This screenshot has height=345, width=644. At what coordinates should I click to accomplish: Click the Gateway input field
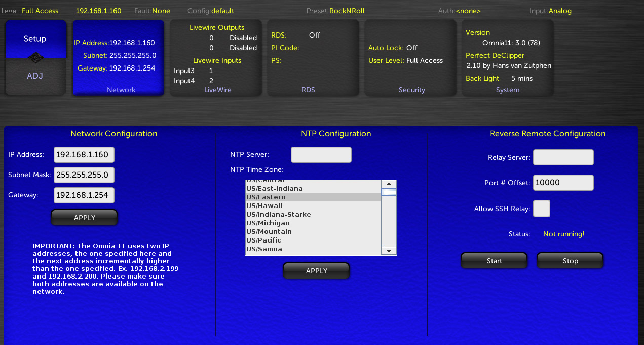click(x=84, y=195)
